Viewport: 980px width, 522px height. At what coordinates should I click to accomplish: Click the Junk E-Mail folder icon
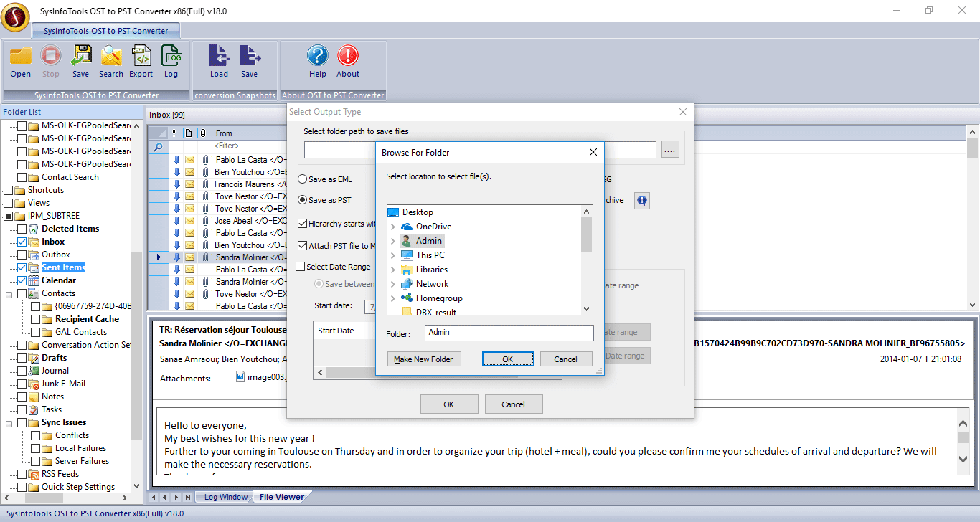pos(34,384)
